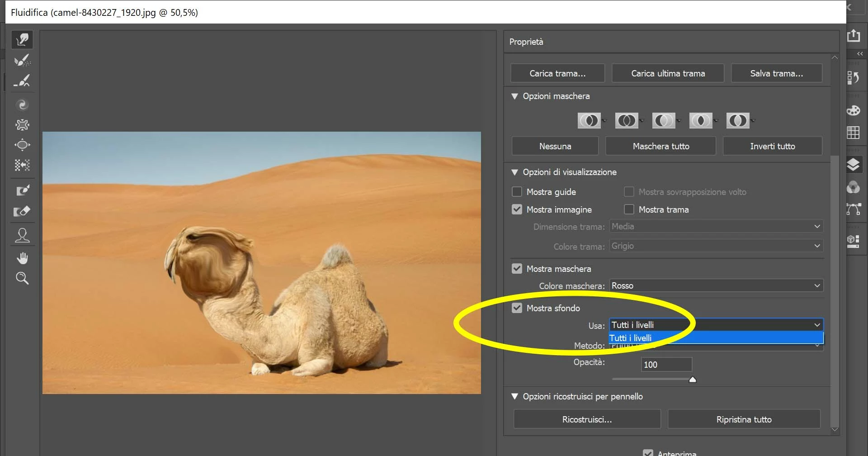868x456 pixels.
Task: Open the Layers panel icon
Action: click(x=853, y=165)
